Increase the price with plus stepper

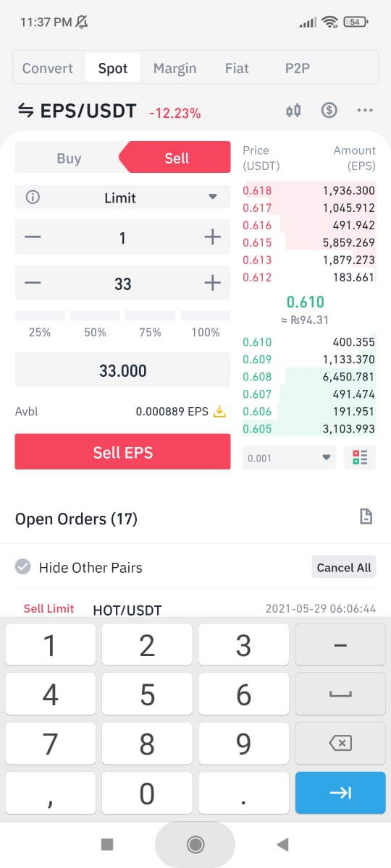coord(211,237)
